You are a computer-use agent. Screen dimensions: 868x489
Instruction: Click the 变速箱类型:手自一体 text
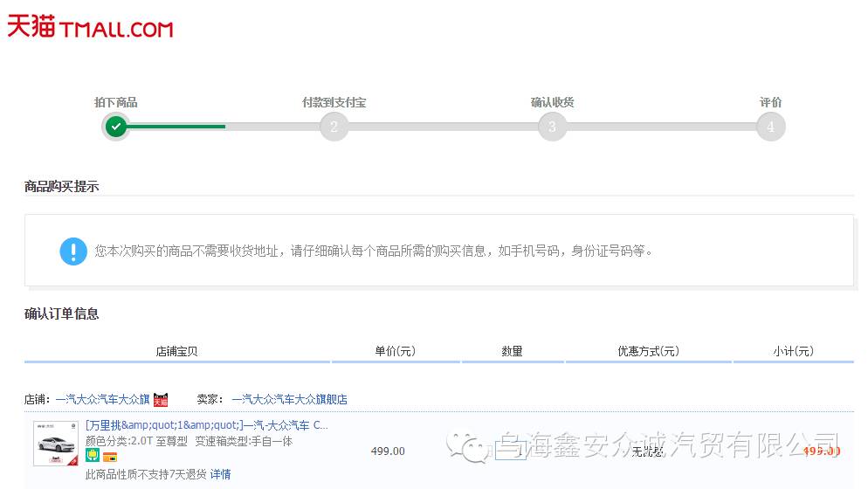244,441
